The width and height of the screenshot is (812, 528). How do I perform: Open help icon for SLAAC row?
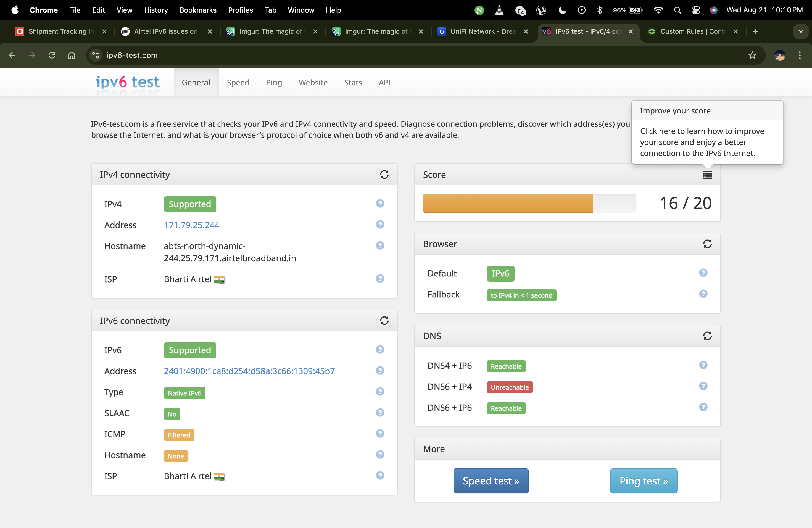click(380, 413)
